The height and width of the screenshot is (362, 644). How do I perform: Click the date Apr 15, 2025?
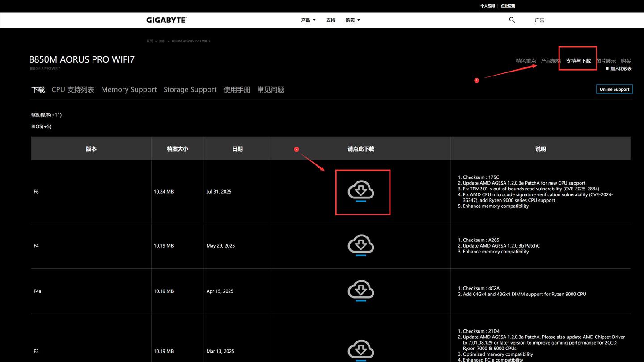click(220, 291)
